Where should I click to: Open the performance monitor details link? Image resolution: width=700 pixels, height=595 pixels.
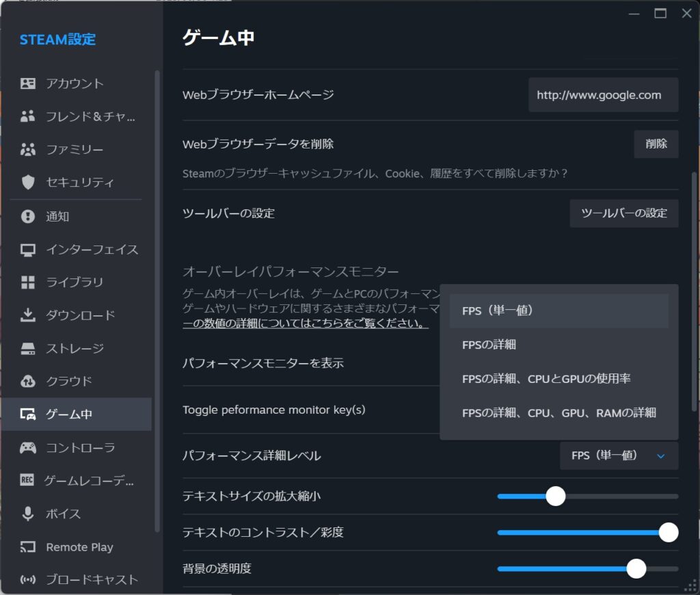tap(306, 323)
